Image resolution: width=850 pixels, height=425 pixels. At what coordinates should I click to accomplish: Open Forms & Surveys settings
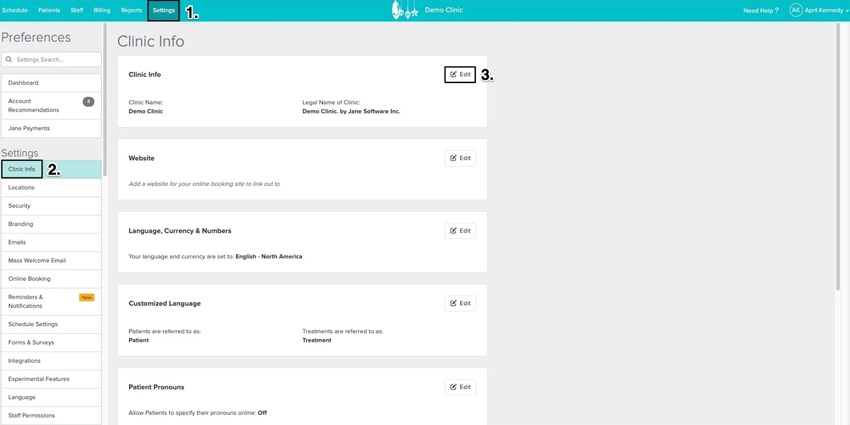click(x=51, y=343)
